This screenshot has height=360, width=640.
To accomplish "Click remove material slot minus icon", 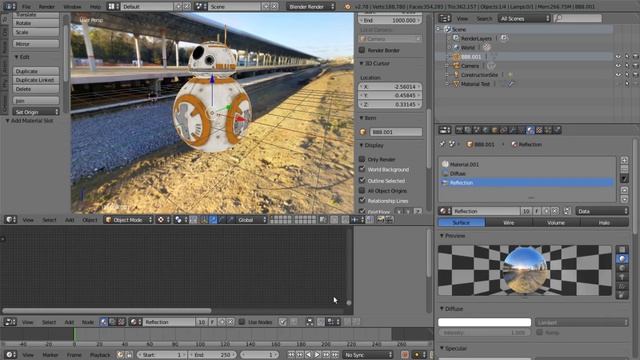I will tap(624, 169).
